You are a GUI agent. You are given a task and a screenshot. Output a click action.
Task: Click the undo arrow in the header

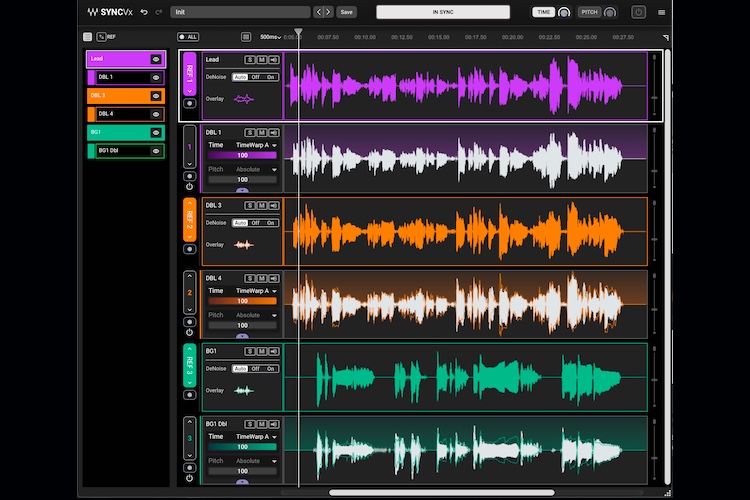pos(144,12)
